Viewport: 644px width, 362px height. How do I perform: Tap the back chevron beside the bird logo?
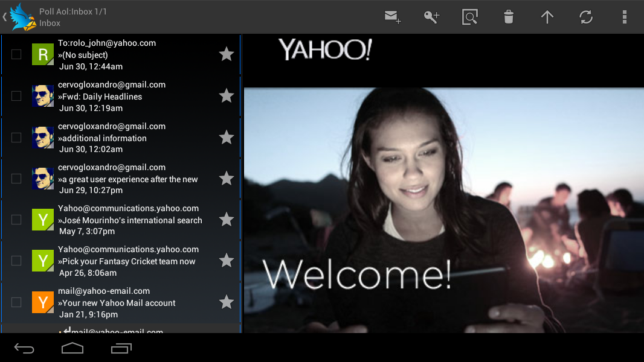tap(4, 17)
